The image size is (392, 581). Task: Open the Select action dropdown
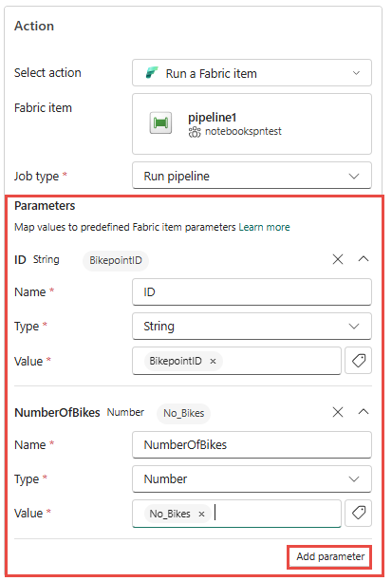tap(252, 73)
